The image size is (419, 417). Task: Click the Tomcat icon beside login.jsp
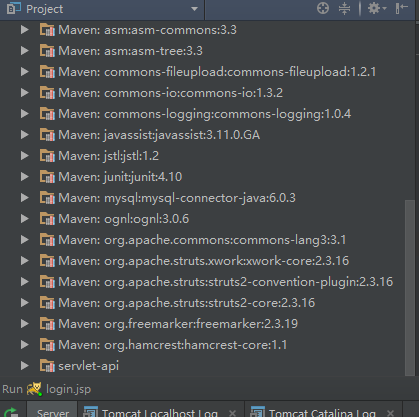pyautogui.click(x=34, y=389)
